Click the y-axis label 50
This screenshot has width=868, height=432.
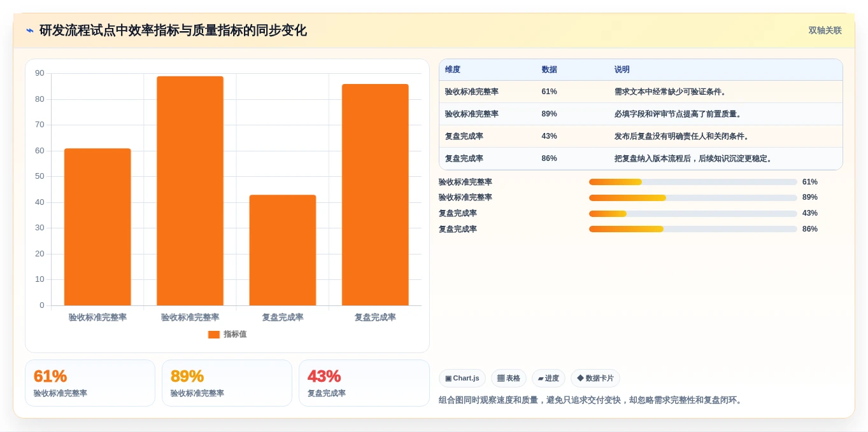coord(39,176)
